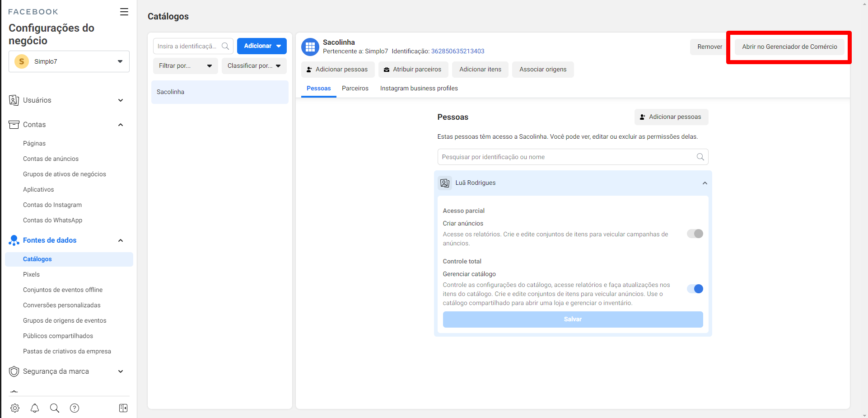This screenshot has height=418, width=868.
Task: Collapse the Fontes de dados section
Action: click(x=121, y=240)
